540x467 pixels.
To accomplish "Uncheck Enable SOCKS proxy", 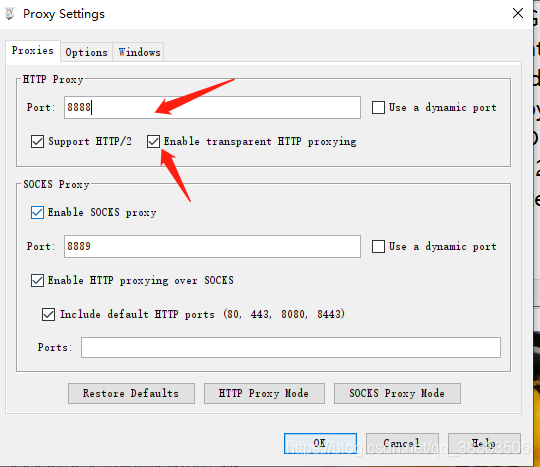I will (x=38, y=212).
